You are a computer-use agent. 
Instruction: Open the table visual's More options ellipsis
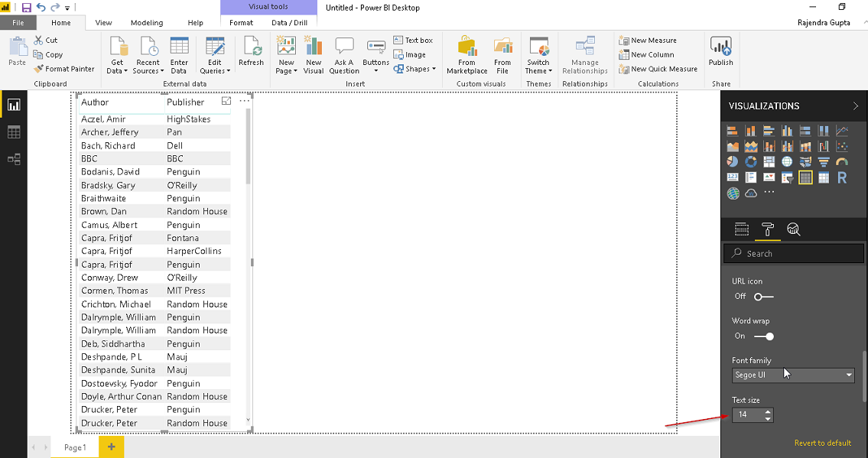click(x=244, y=101)
